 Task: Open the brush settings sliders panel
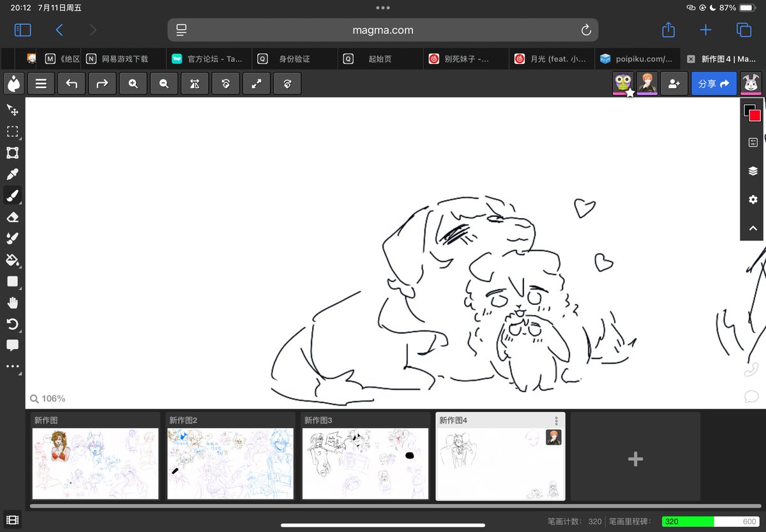pyautogui.click(x=753, y=142)
